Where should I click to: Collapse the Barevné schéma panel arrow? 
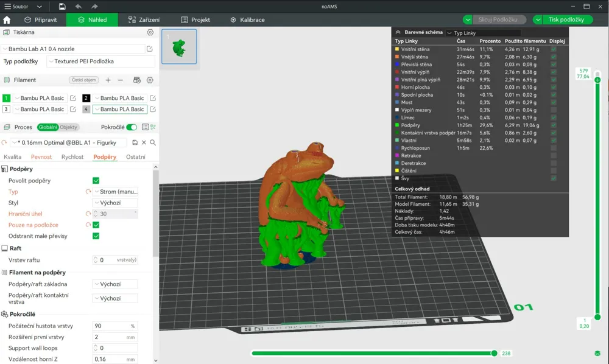click(398, 33)
